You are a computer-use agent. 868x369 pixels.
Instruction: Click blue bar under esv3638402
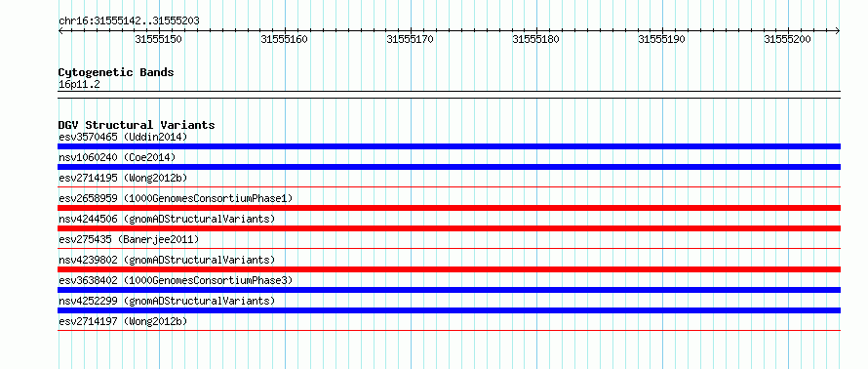tap(449, 290)
